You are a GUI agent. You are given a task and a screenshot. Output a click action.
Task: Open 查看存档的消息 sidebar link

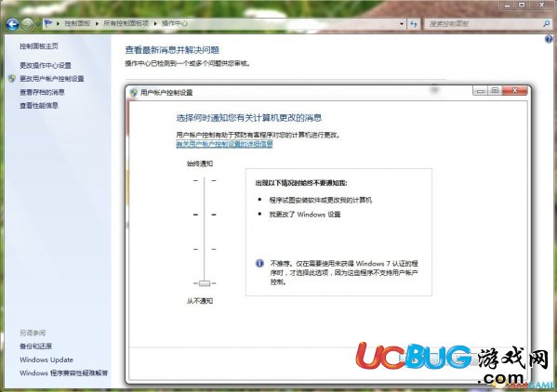(x=42, y=92)
